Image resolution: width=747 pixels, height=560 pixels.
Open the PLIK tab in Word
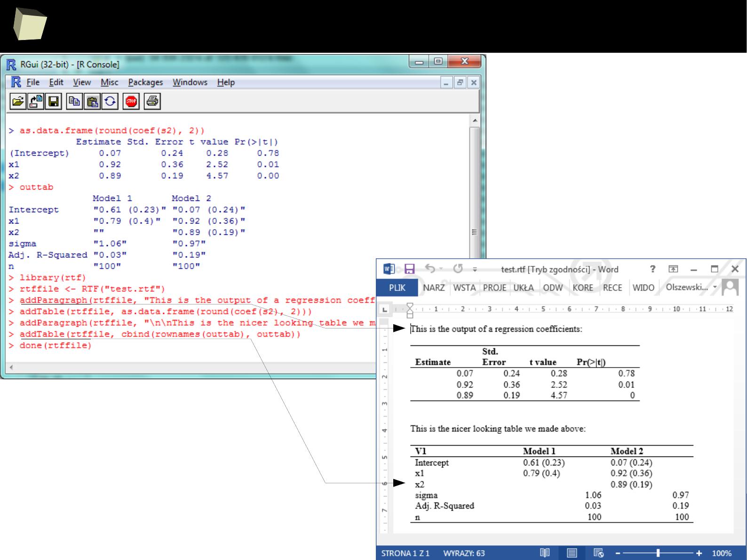397,288
